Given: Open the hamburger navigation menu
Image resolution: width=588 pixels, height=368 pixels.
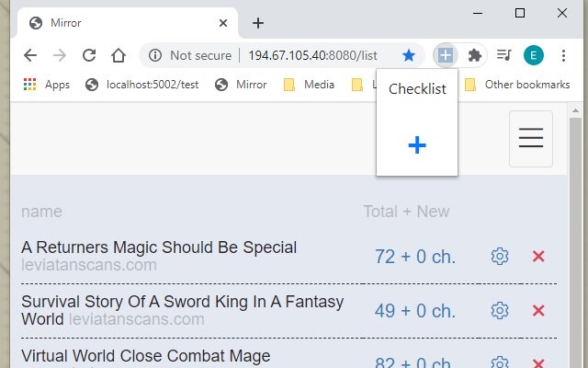Looking at the screenshot, I should 531,138.
